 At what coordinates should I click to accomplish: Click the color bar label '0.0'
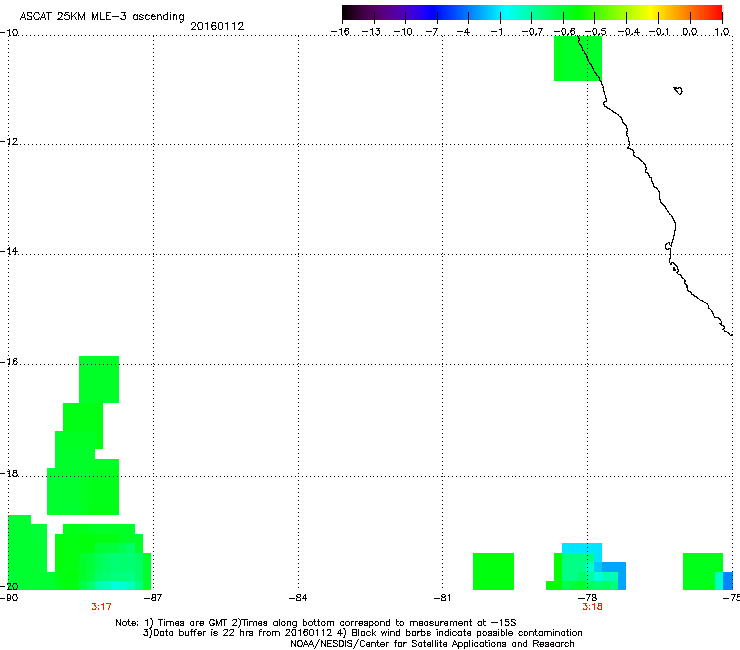(x=690, y=32)
